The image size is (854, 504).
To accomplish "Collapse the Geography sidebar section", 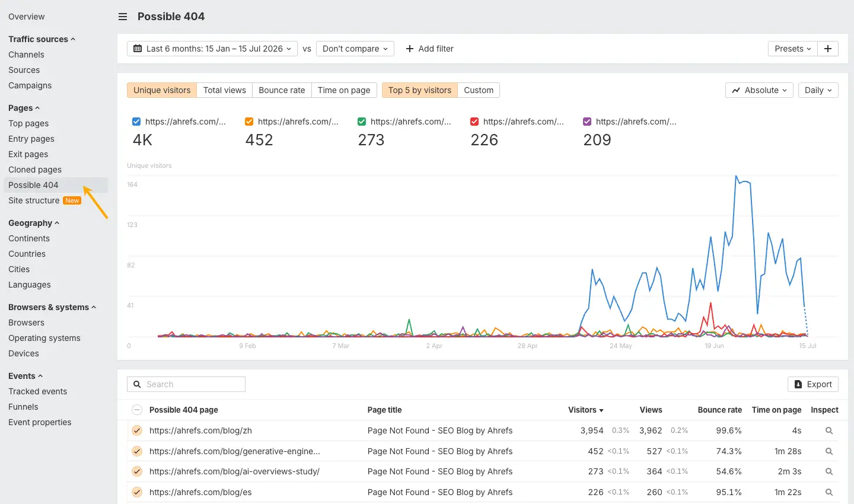I will [x=34, y=223].
